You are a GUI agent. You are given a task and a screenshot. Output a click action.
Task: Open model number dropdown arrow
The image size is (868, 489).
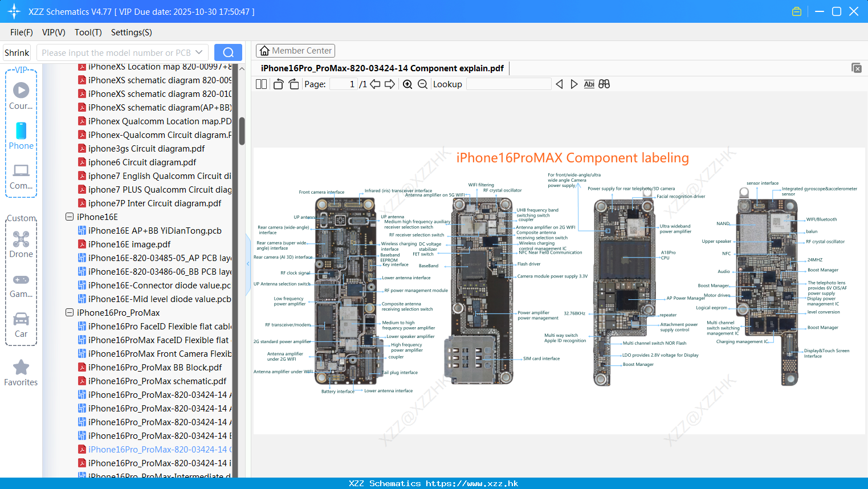pyautogui.click(x=199, y=52)
